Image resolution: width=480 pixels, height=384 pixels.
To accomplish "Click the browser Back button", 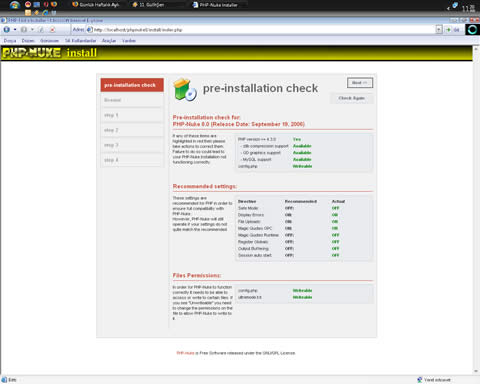I will 7,30.
